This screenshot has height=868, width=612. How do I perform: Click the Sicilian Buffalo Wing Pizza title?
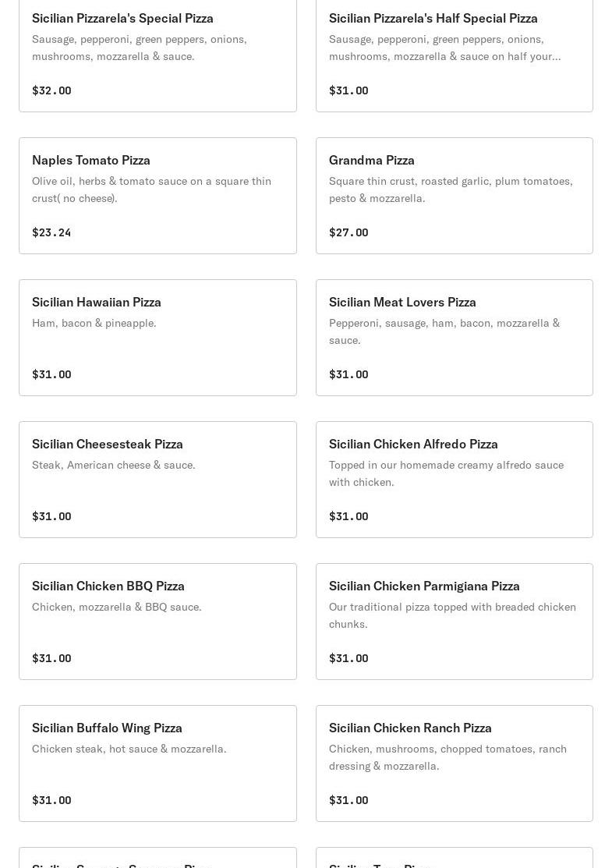(107, 728)
